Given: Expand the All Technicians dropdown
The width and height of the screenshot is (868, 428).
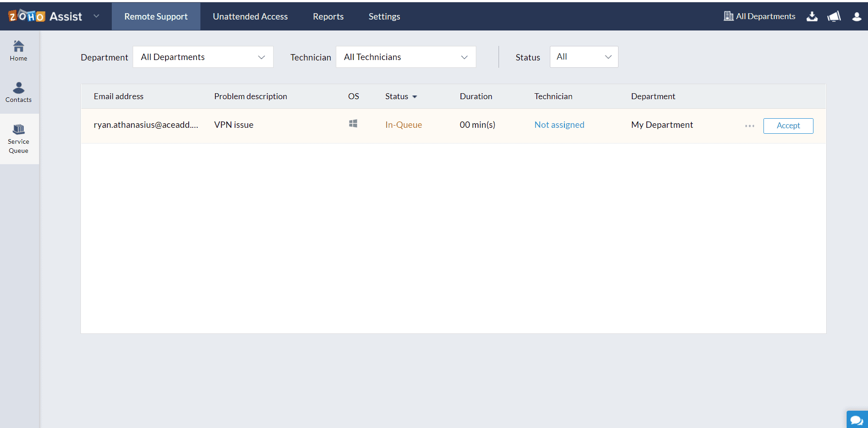Looking at the screenshot, I should click(405, 57).
